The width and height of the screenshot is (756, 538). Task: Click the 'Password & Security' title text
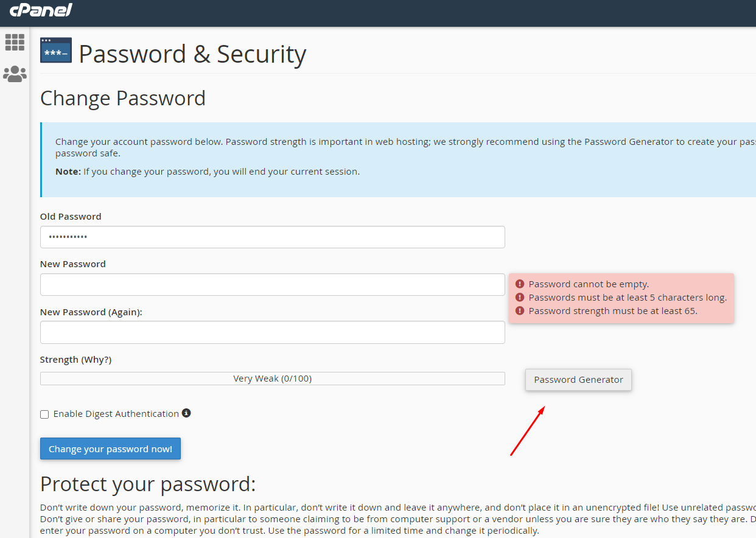(x=192, y=54)
